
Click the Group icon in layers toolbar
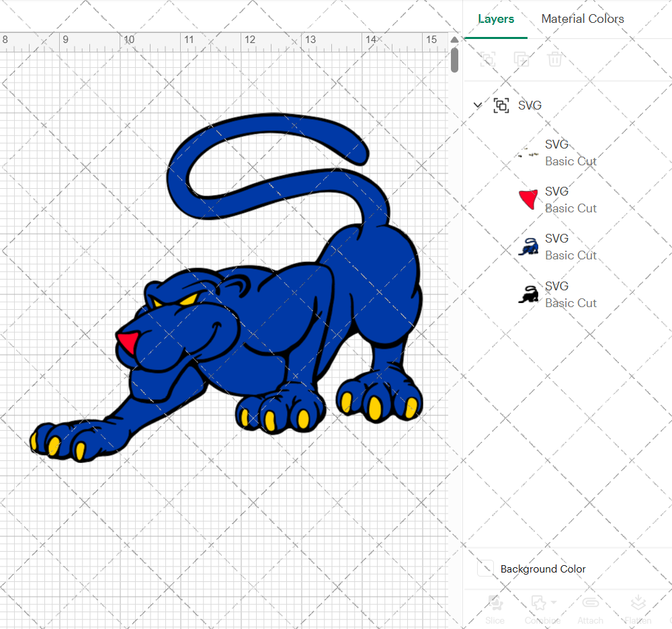coord(488,59)
